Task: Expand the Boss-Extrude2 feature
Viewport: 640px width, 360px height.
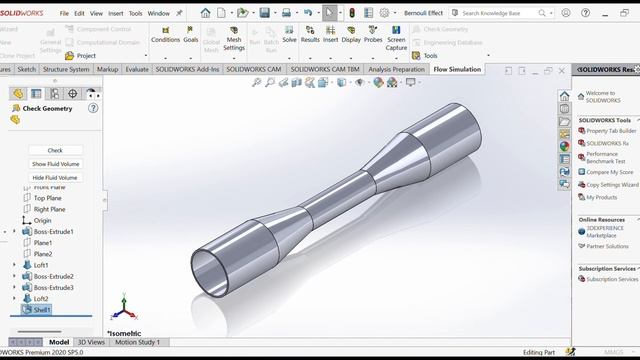Action: (14, 276)
